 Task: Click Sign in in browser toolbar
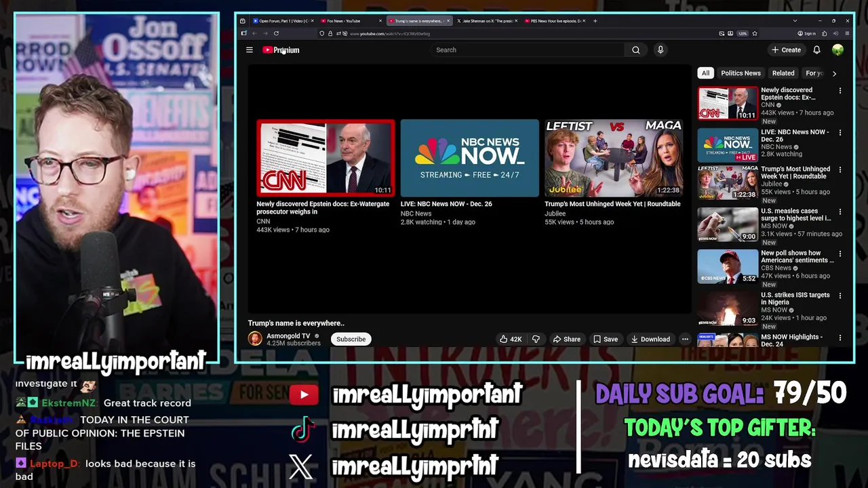(807, 33)
